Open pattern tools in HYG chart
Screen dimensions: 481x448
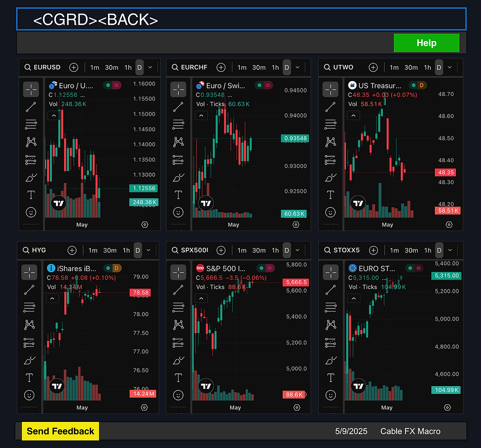coord(29,325)
